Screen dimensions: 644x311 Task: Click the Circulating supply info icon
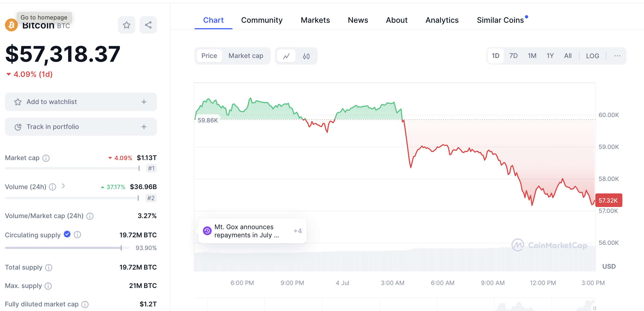(x=77, y=235)
